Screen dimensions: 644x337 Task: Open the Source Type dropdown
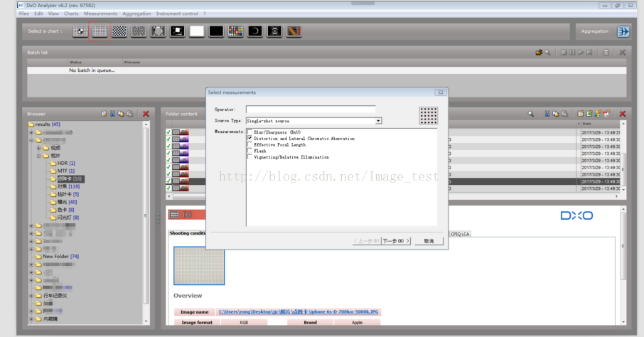378,121
